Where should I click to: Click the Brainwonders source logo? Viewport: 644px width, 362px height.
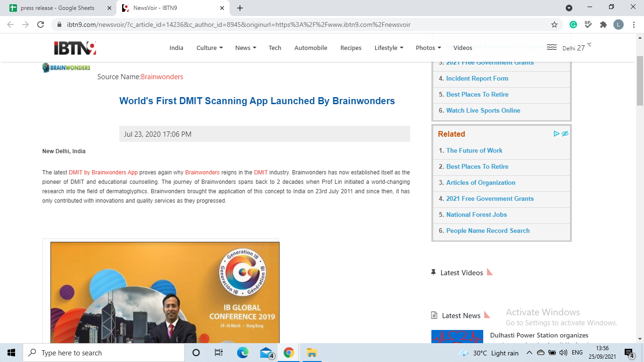(x=66, y=68)
